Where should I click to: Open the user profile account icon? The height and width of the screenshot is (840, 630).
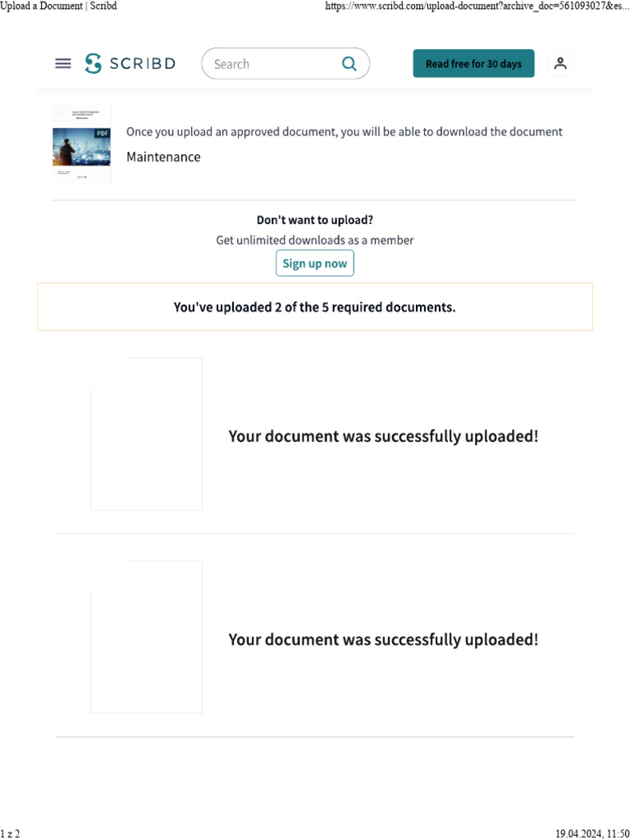(560, 64)
